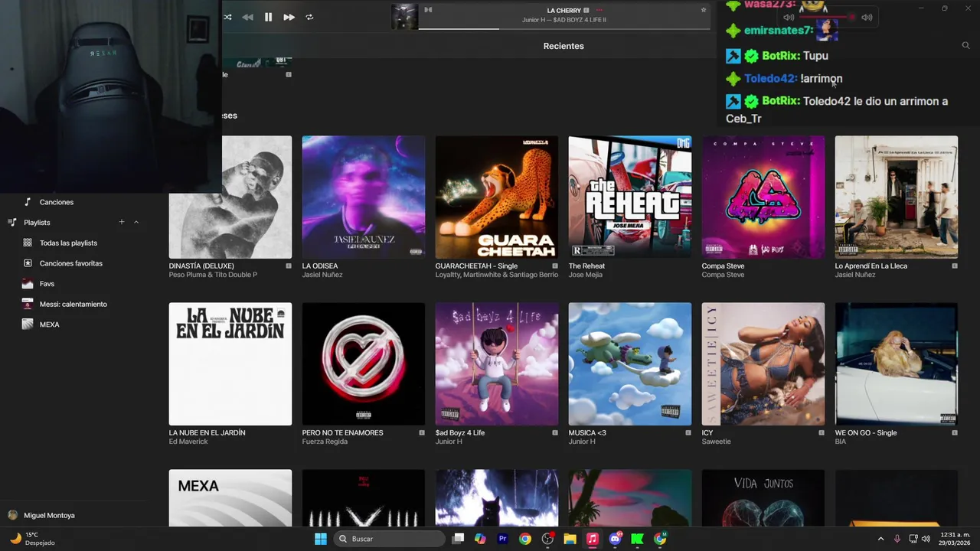980x551 pixels.
Task: Click the low volume speaker icon
Action: 789,17
